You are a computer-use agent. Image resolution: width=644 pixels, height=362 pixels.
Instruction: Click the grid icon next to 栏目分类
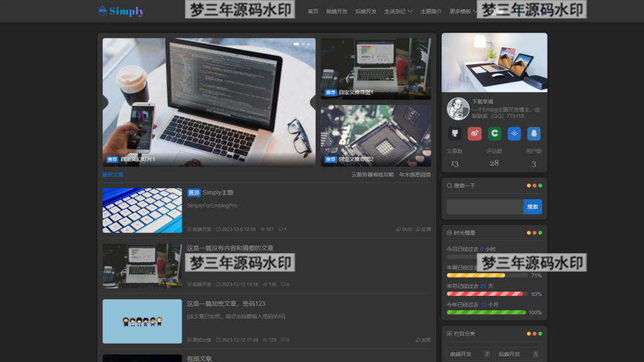(449, 334)
